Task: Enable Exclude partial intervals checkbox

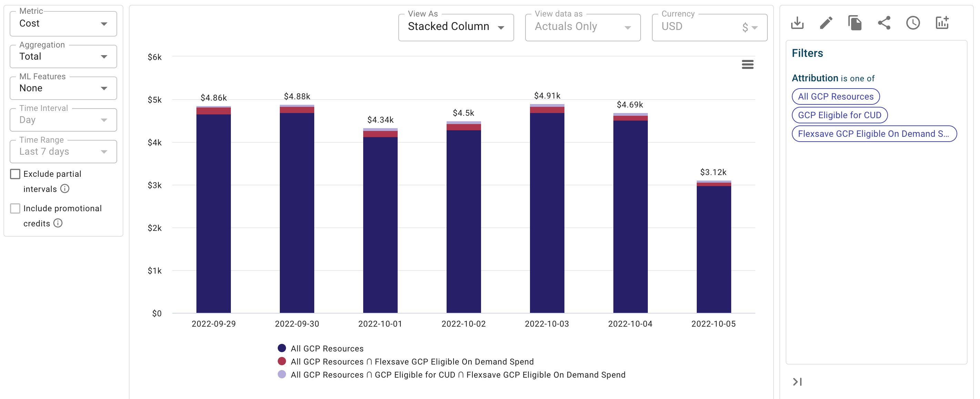Action: pos(15,174)
